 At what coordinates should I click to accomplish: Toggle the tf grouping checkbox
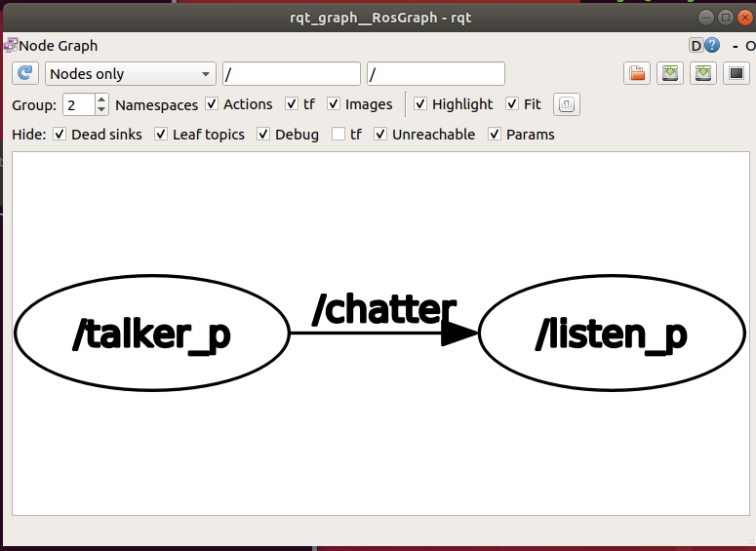coord(292,103)
